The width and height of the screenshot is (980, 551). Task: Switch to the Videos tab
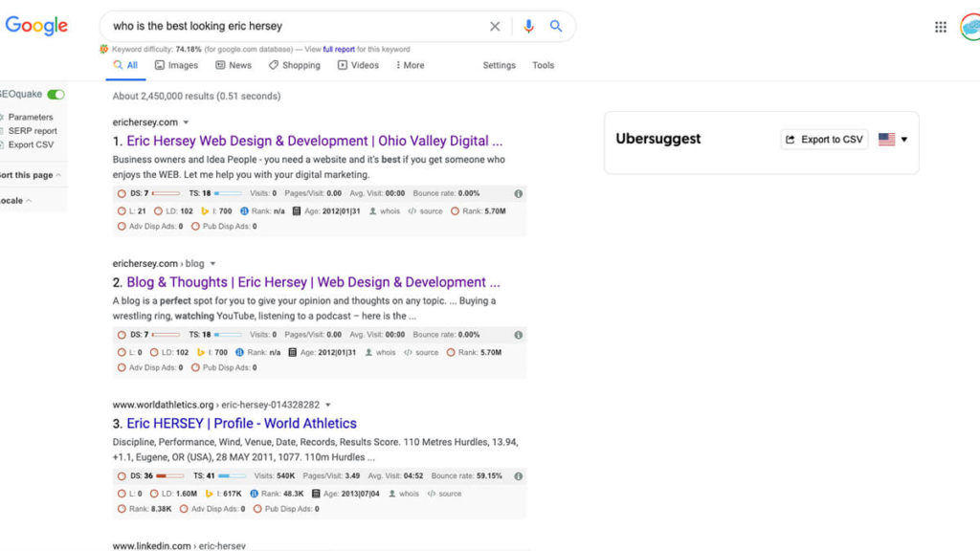[x=357, y=65]
